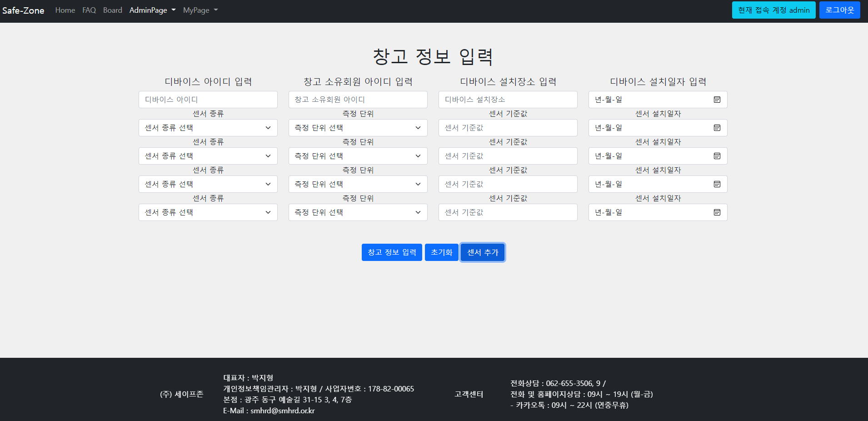Open calendar icon on third 센서 설치일자 field
This screenshot has width=868, height=421.
[x=717, y=184]
